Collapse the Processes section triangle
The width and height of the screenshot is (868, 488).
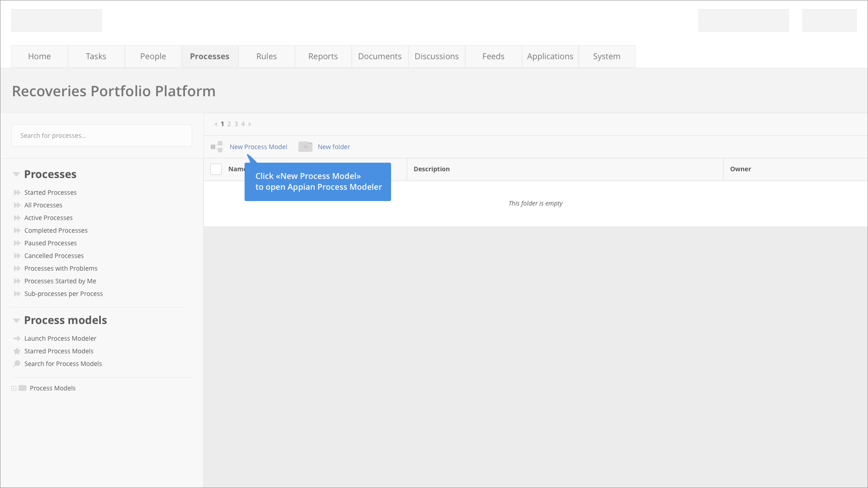pyautogui.click(x=16, y=174)
